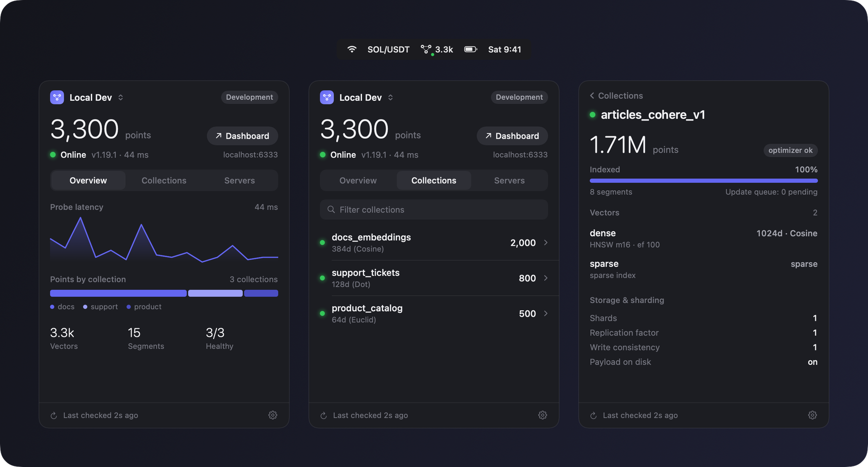Expand server switcher in Overview panel

(x=121, y=97)
